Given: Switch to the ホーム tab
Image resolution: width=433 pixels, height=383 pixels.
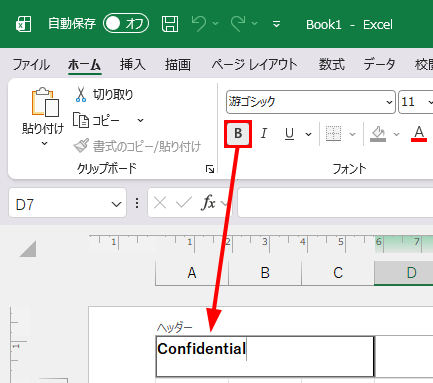Looking at the screenshot, I should pyautogui.click(x=84, y=64).
